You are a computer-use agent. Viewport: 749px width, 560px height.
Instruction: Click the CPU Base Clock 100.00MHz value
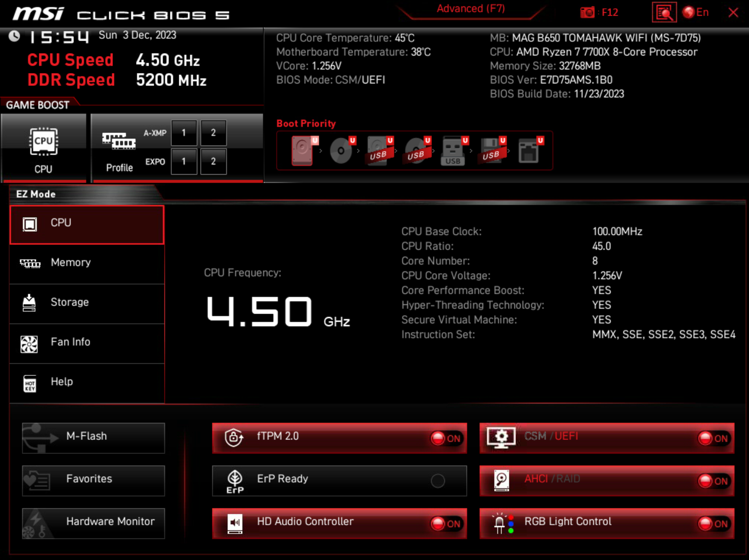[617, 231]
